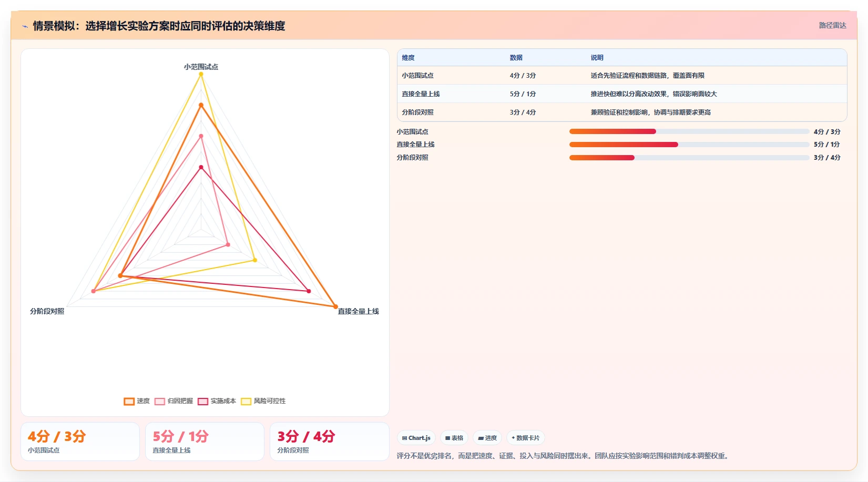Open the 3分 / 4分 分阶段对照 card
868x482 pixels.
(330, 442)
